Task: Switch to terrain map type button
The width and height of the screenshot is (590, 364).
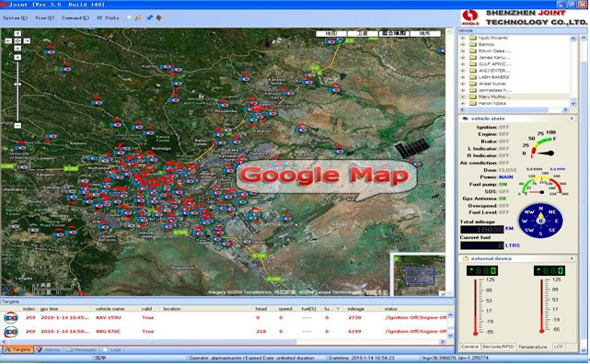Action: (x=425, y=33)
